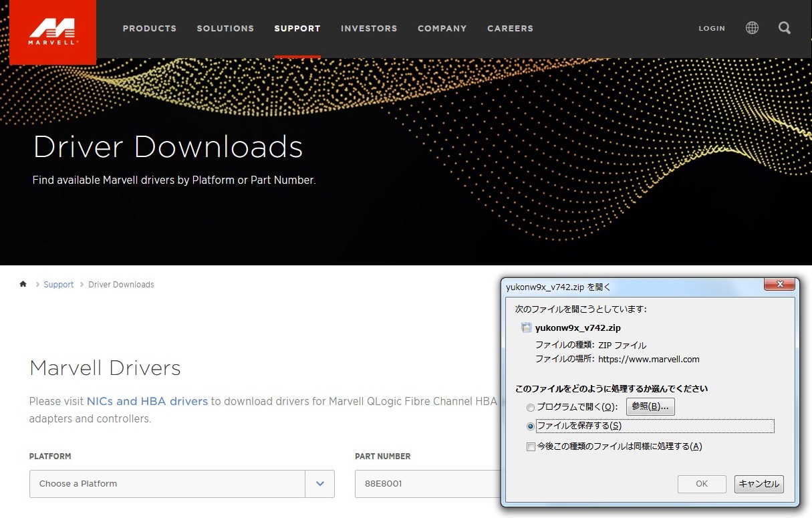
Task: Click the LOGIN link
Action: tap(712, 29)
